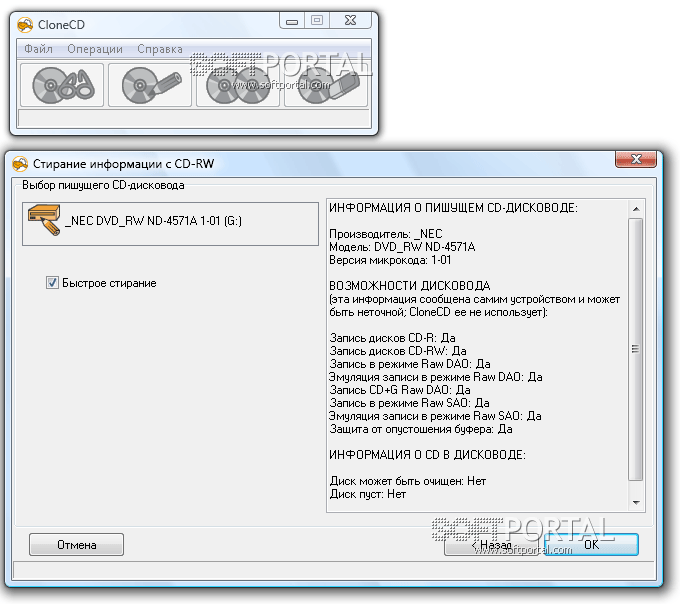Click the Erase CD-RW (CD with eraser) icon

(326, 85)
